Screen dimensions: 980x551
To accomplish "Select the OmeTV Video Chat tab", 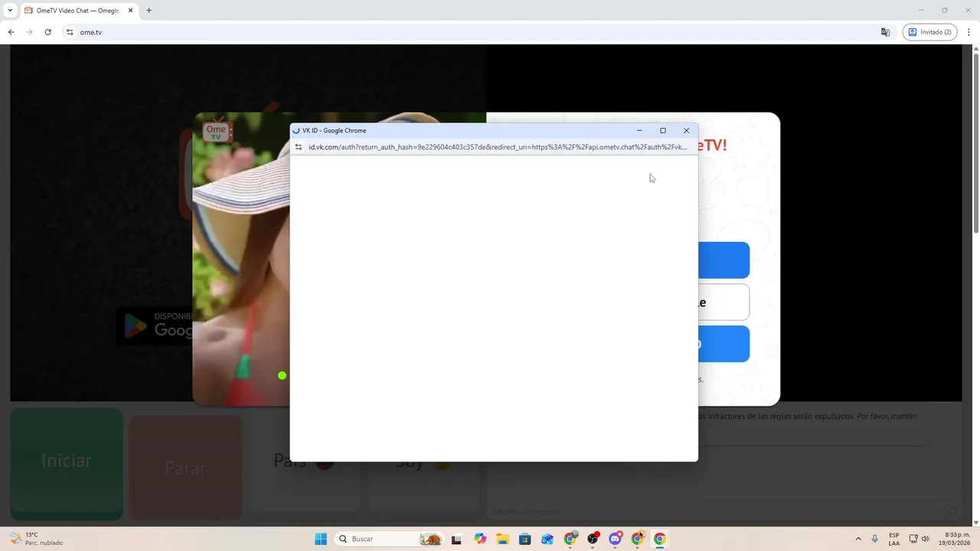I will [77, 11].
